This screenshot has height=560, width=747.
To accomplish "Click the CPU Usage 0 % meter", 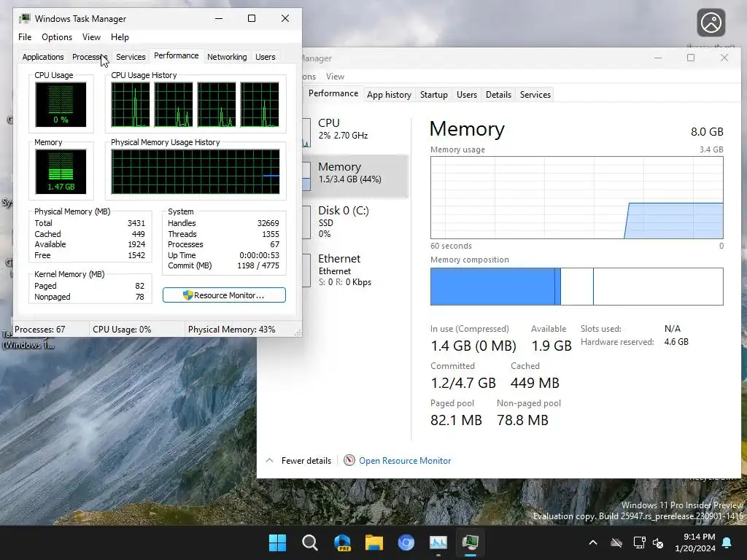I will 61,104.
